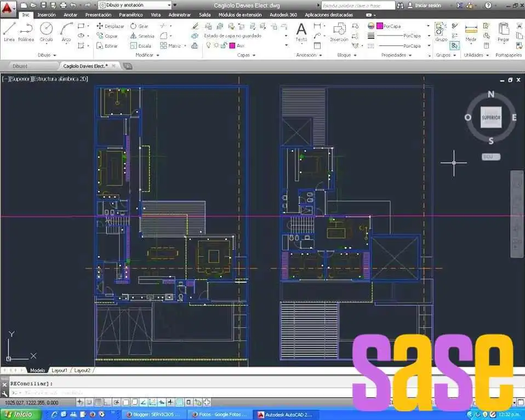Expand the Propiedades panel
The width and height of the screenshot is (525, 420).
coord(396,55)
